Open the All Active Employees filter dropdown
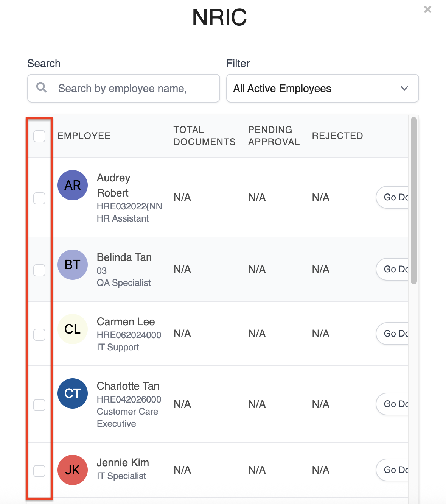Image resolution: width=446 pixels, height=504 pixels. [x=323, y=88]
